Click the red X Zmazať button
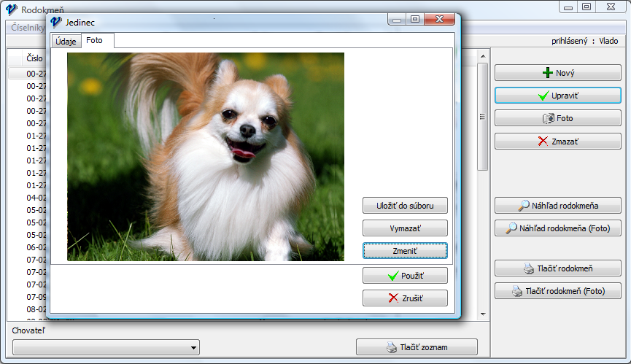The image size is (631, 364). point(558,141)
